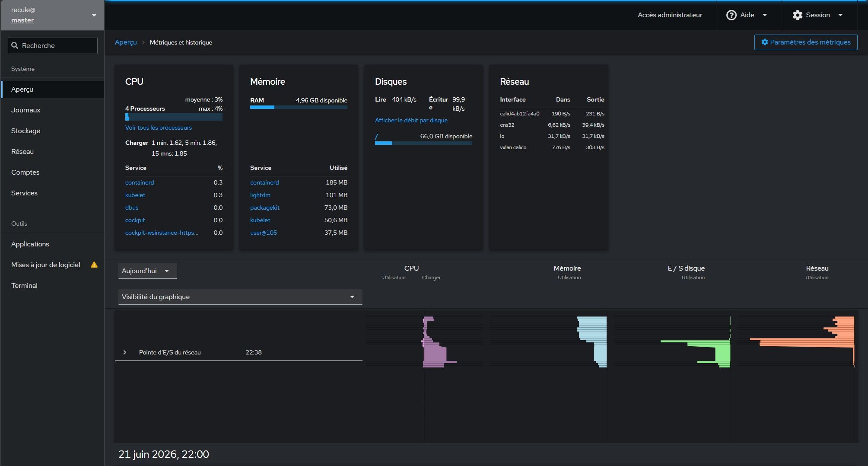
Task: Open the Session menu caret
Action: 840,15
